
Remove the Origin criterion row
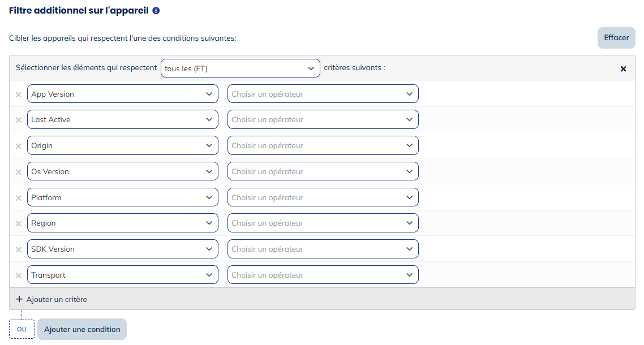pyautogui.click(x=18, y=145)
